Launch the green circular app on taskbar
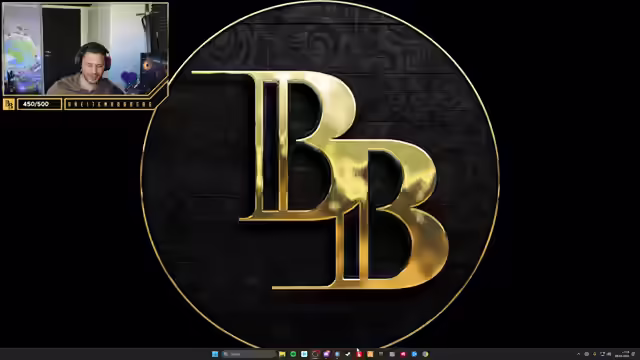This screenshot has height=360, width=640. coord(293,354)
